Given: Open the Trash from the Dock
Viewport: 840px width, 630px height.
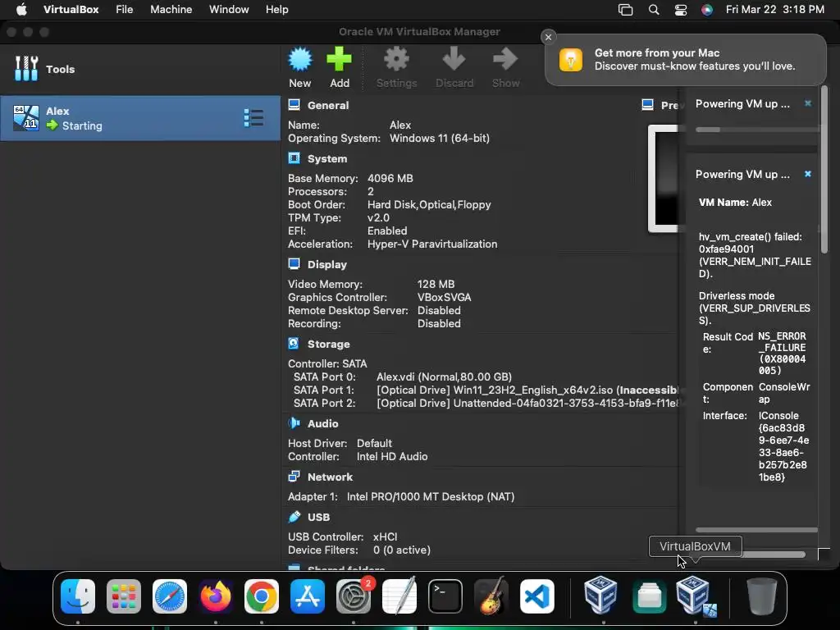Looking at the screenshot, I should click(762, 596).
